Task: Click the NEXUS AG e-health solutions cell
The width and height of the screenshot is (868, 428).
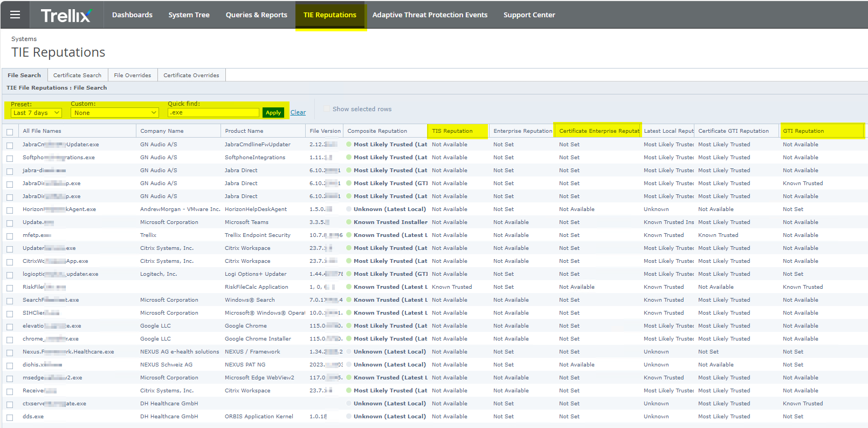Action: 180,352
